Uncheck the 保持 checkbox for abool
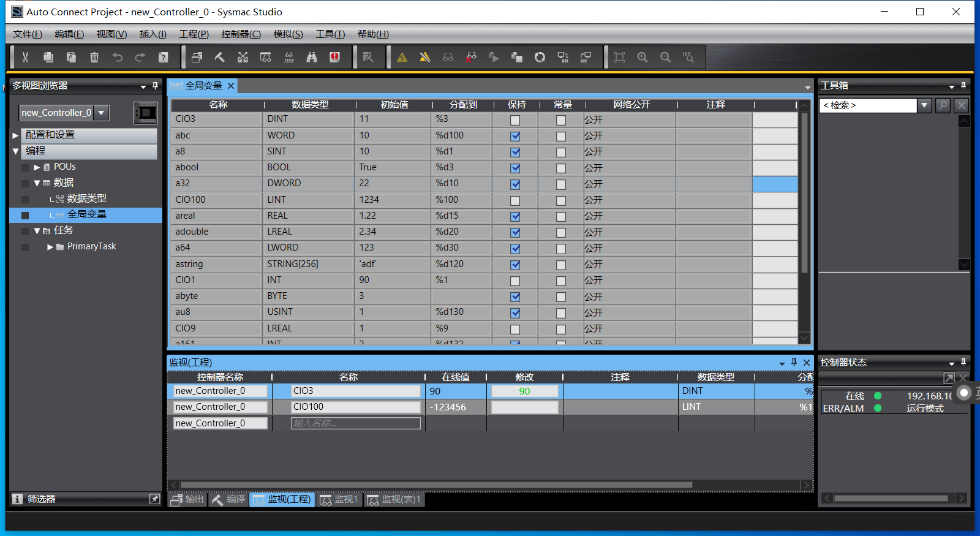Screen dimensions: 980x536 (x=515, y=168)
